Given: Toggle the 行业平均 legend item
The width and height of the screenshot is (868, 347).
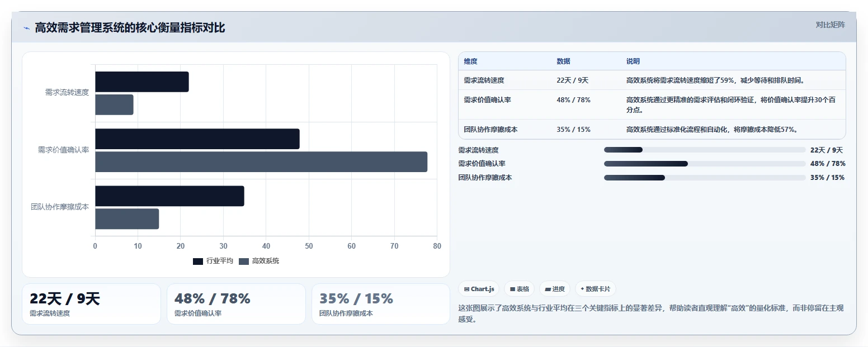Looking at the screenshot, I should (213, 261).
